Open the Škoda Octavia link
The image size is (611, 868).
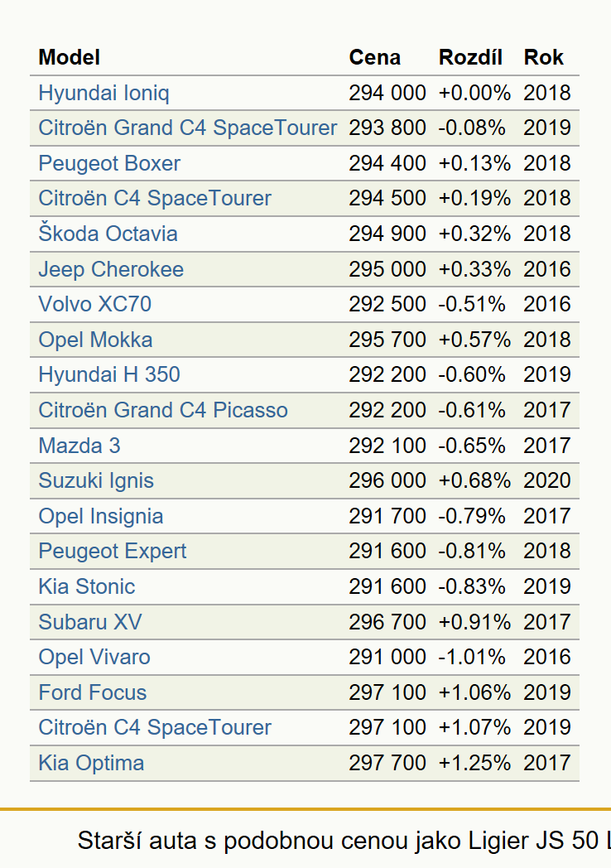tap(108, 234)
